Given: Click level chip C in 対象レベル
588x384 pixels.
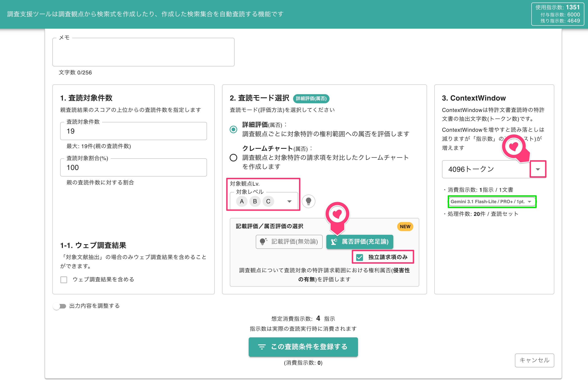Looking at the screenshot, I should click(268, 201).
